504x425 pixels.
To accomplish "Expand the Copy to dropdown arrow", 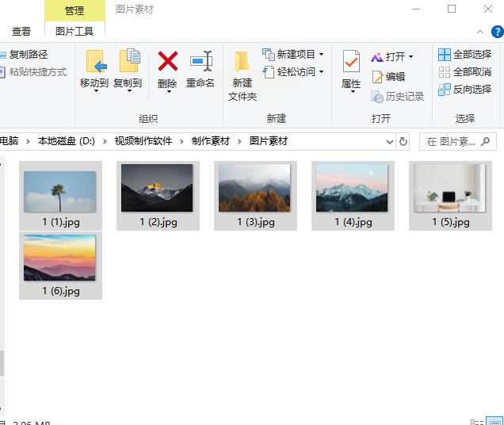I will tap(129, 91).
